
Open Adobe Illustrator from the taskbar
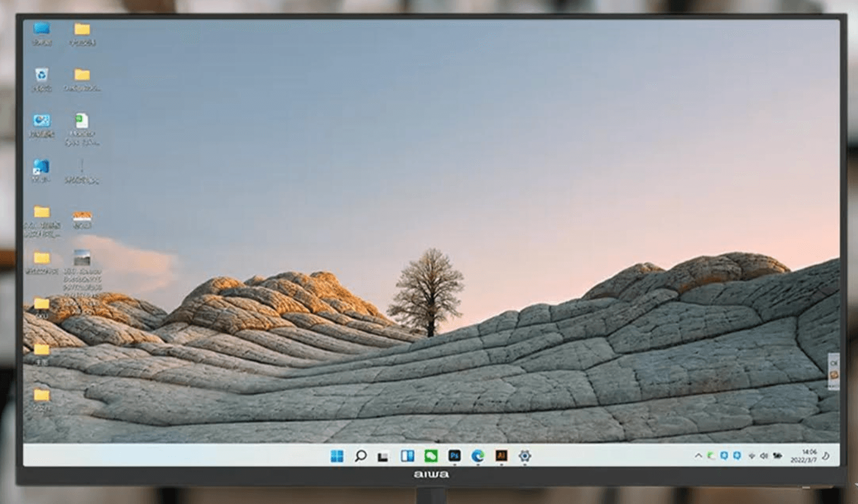[x=501, y=456]
